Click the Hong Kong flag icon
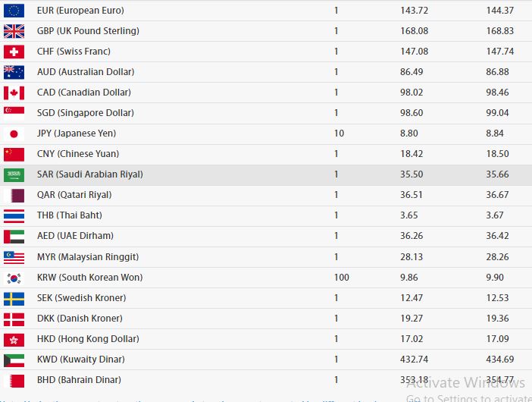This screenshot has height=402, width=532. pos(14,340)
